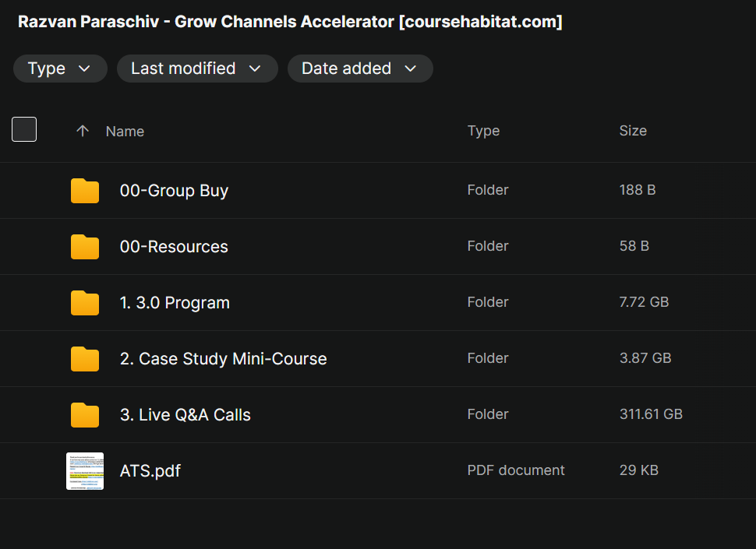Open the ATS.pdf thumbnail preview
This screenshot has height=549, width=756.
coord(85,471)
